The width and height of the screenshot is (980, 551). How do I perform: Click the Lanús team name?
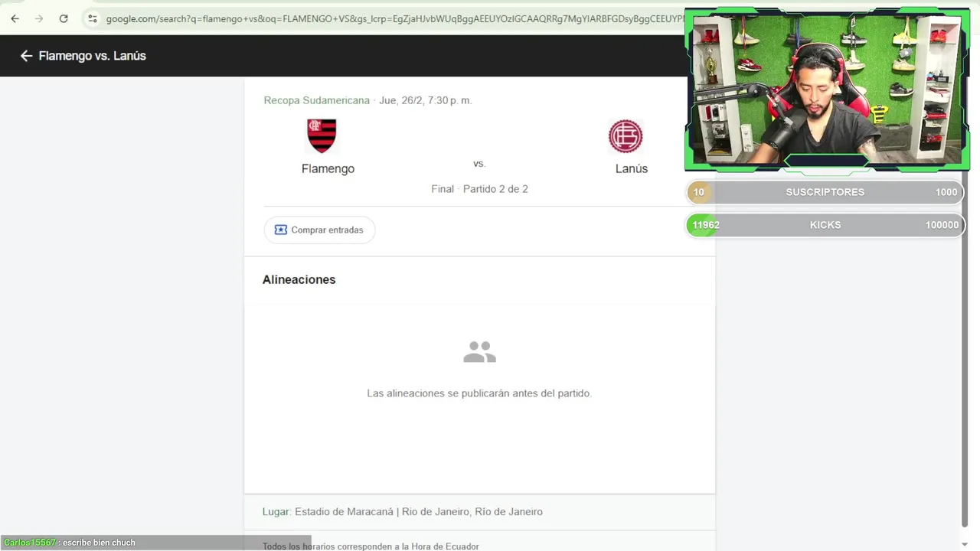632,168
